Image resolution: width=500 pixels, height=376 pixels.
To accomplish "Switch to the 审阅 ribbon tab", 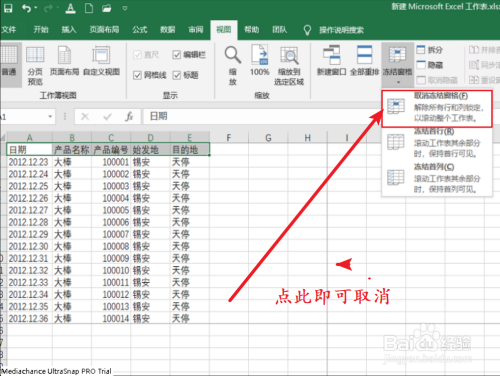I will coord(196,30).
